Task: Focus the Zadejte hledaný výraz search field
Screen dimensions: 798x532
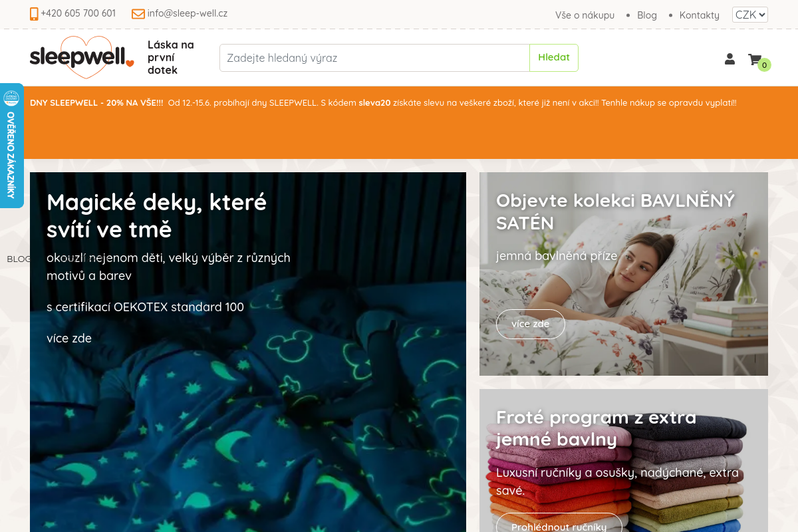Action: (x=374, y=58)
